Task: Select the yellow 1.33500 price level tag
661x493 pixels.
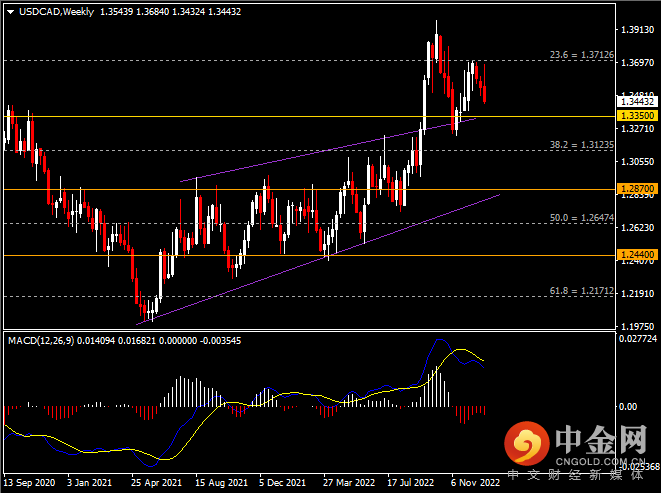Action: pyautogui.click(x=638, y=117)
